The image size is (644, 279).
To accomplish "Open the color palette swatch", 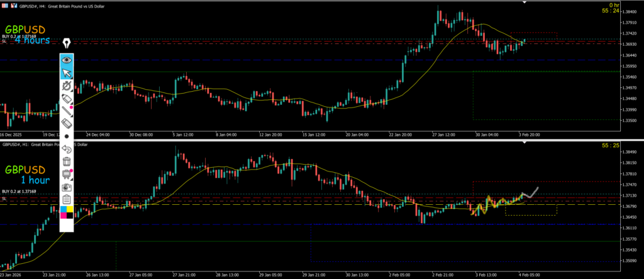I will click(67, 212).
